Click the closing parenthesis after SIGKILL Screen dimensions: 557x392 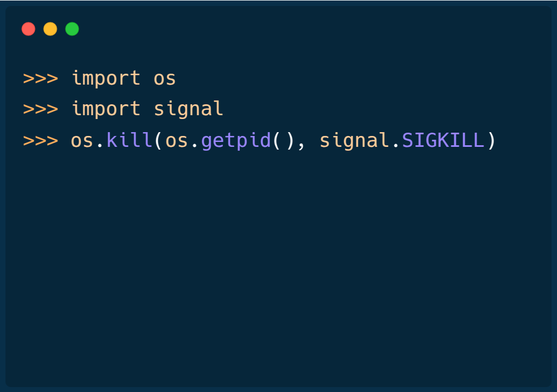pos(491,141)
